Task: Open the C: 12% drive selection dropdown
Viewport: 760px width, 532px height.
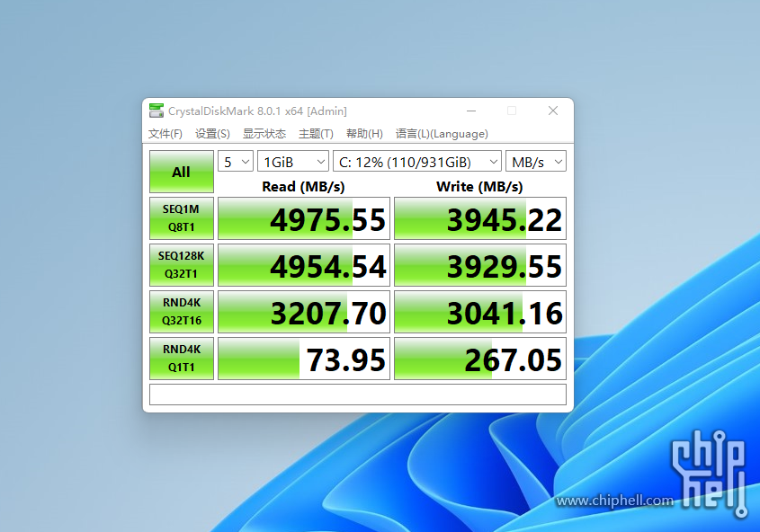Action: (x=416, y=161)
